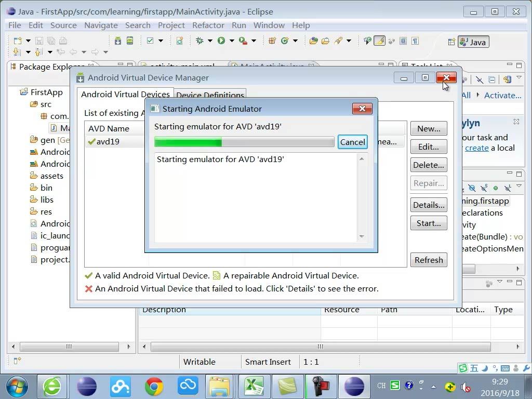Toggle Show Whitespace Characters pilcrow icon
The width and height of the screenshot is (532, 399).
415,41
